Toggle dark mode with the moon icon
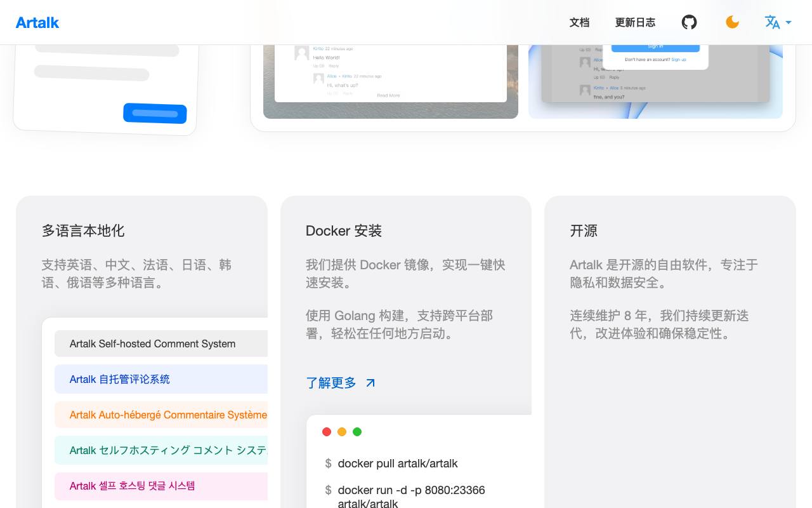812x508 pixels. 732,22
